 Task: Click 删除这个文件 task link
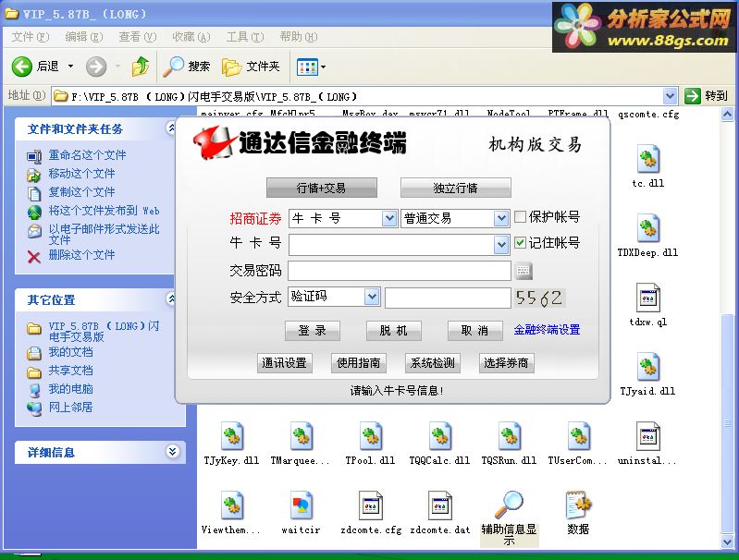(81, 255)
